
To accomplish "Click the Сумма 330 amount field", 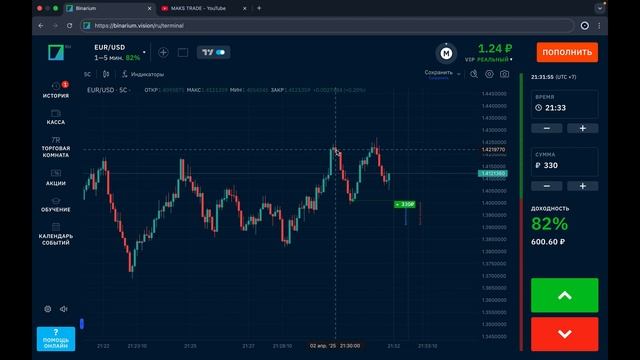I will point(564,162).
